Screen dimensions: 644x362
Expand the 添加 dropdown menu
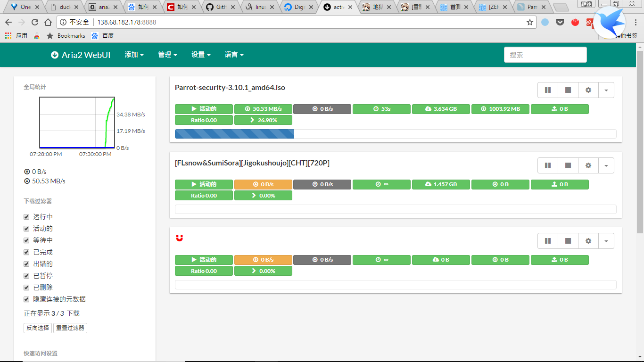134,55
